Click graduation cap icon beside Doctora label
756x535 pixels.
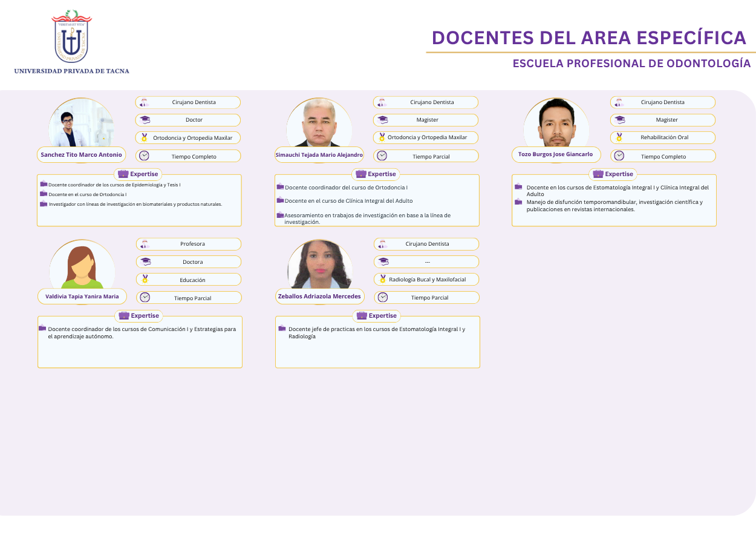[145, 261]
